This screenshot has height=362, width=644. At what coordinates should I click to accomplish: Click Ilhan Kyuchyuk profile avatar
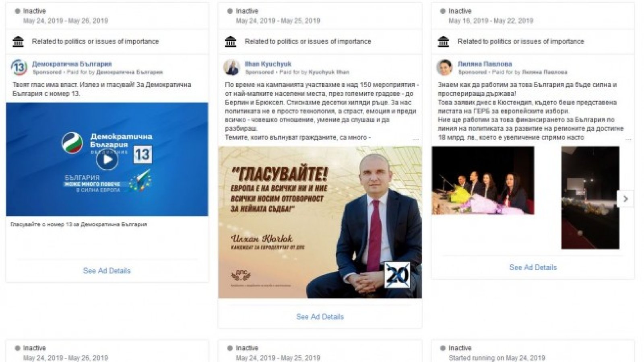pyautogui.click(x=231, y=68)
